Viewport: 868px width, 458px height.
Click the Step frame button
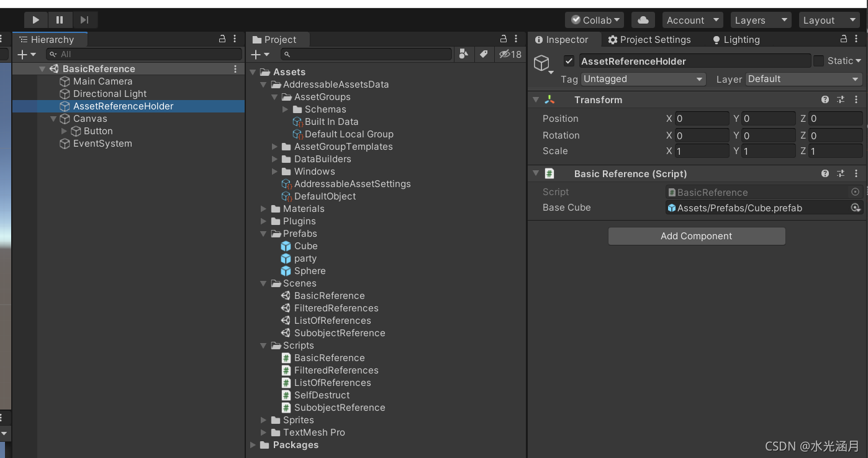pos(84,20)
